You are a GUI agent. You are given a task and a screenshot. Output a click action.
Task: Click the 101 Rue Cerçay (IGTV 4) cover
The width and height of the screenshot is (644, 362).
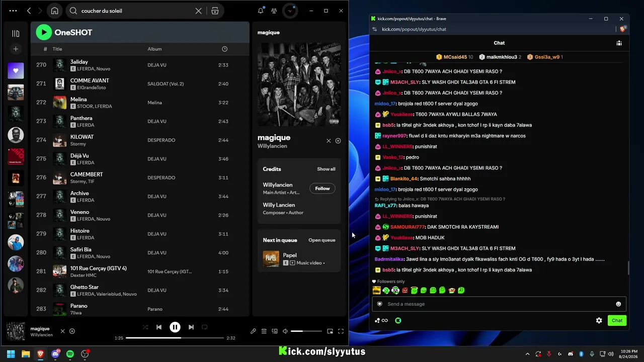[60, 271]
